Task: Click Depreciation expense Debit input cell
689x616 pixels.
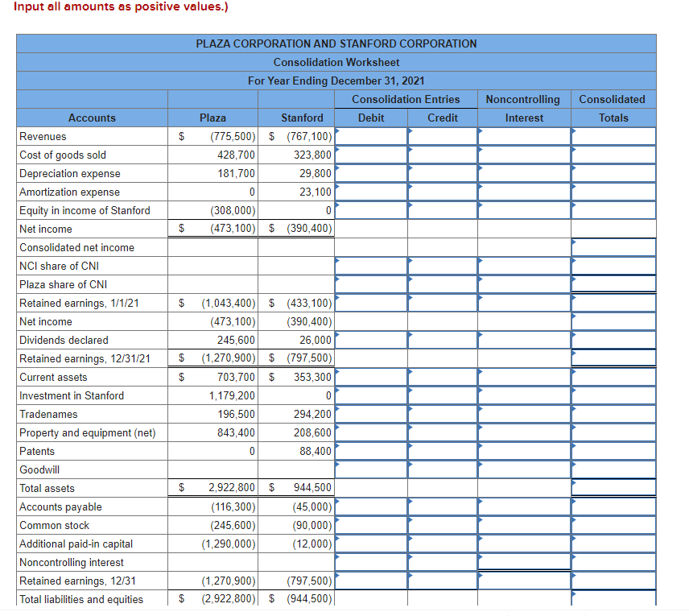Action: pyautogui.click(x=371, y=173)
